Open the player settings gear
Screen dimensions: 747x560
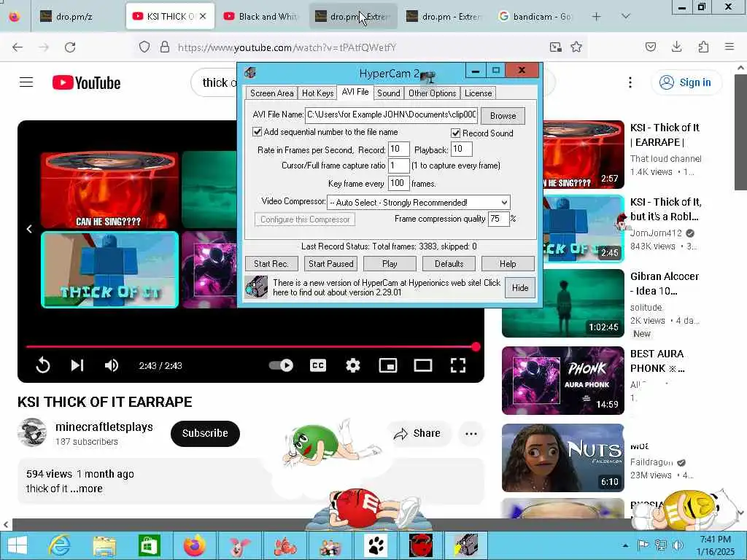[352, 365]
